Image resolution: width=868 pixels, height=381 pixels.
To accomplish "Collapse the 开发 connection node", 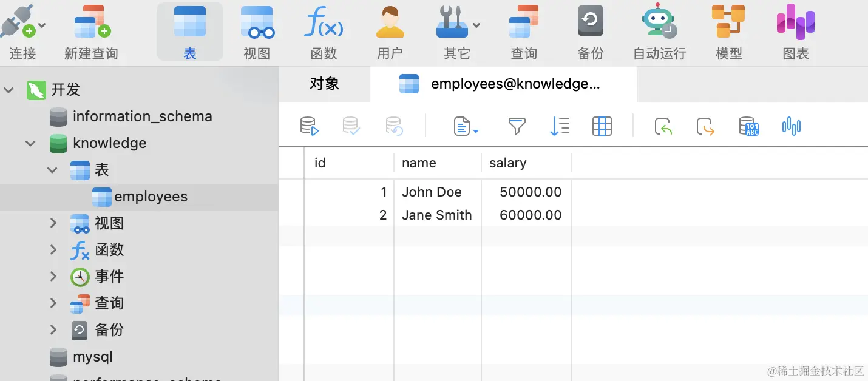I will [x=9, y=90].
